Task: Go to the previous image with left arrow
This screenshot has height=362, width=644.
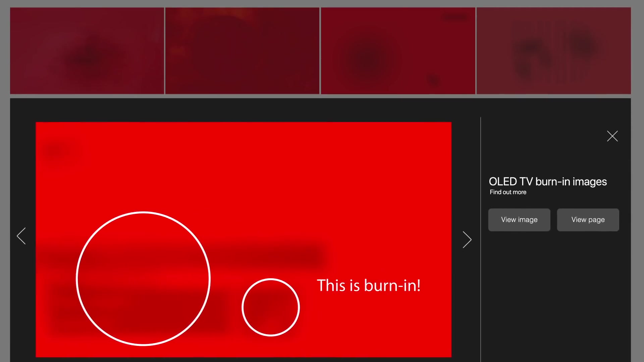Action: coord(21,236)
